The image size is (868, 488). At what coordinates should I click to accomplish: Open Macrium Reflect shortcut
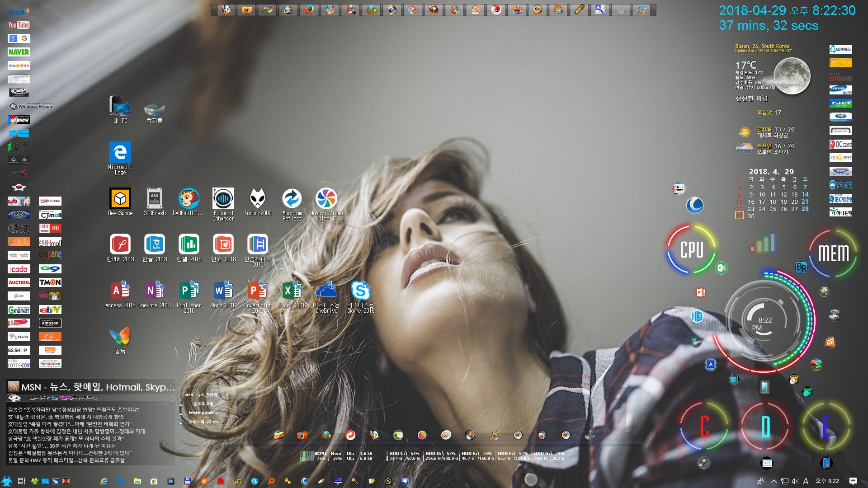tap(292, 204)
